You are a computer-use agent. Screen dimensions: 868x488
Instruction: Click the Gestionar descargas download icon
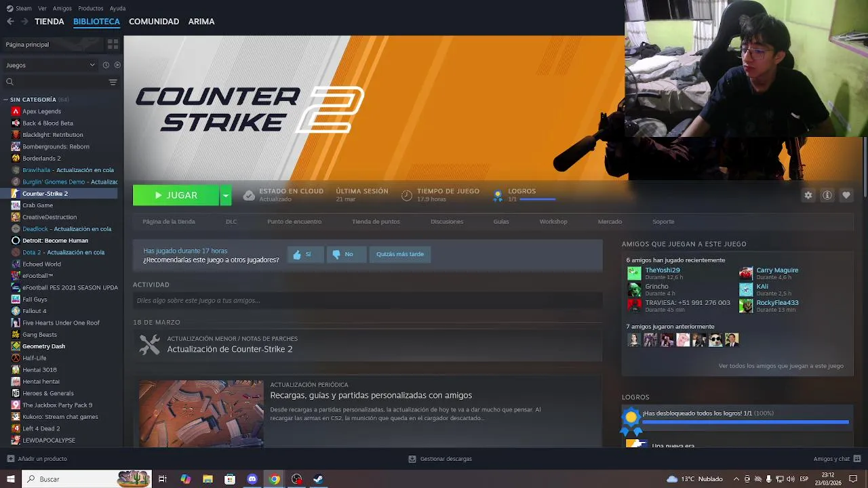pos(412,459)
